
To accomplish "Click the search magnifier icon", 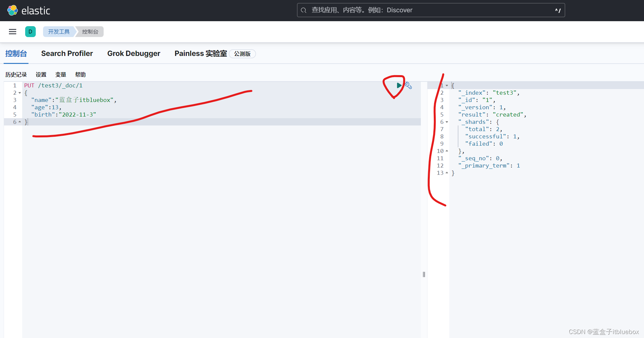I will click(x=304, y=10).
